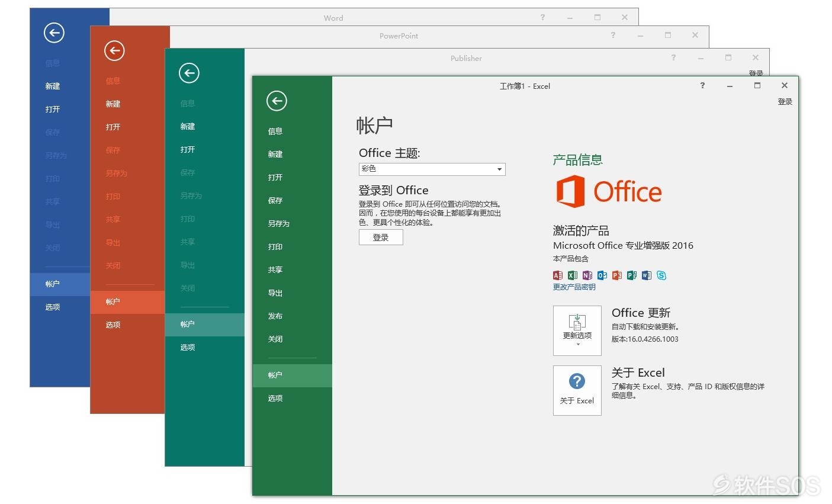The height and width of the screenshot is (504, 832).
Task: Select 打印 in the Excel sidebar
Action: [275, 247]
